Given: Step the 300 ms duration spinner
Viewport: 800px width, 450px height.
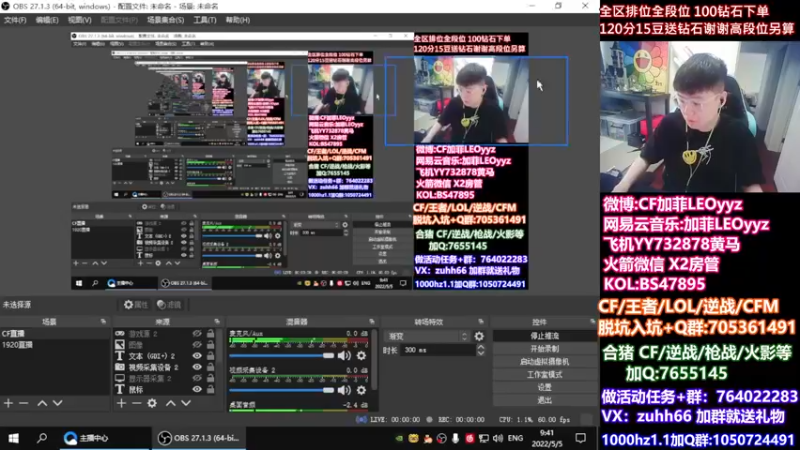Looking at the screenshot, I should tap(481, 350).
